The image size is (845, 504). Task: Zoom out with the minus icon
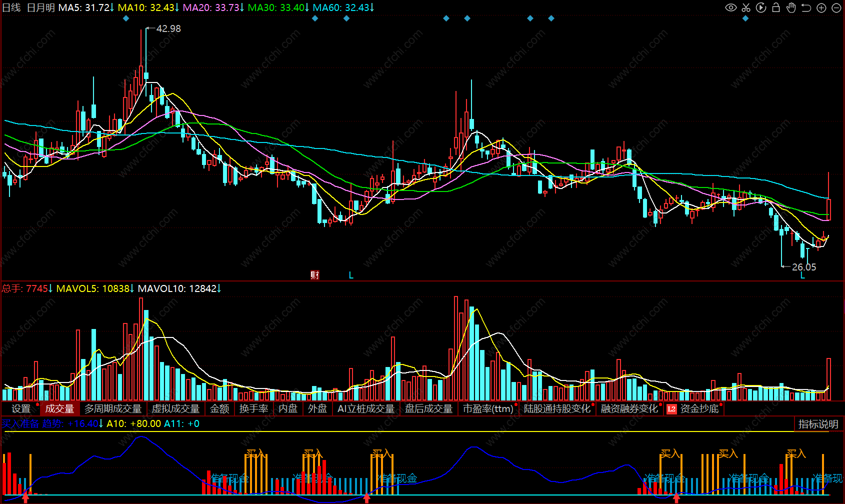coord(836,7)
